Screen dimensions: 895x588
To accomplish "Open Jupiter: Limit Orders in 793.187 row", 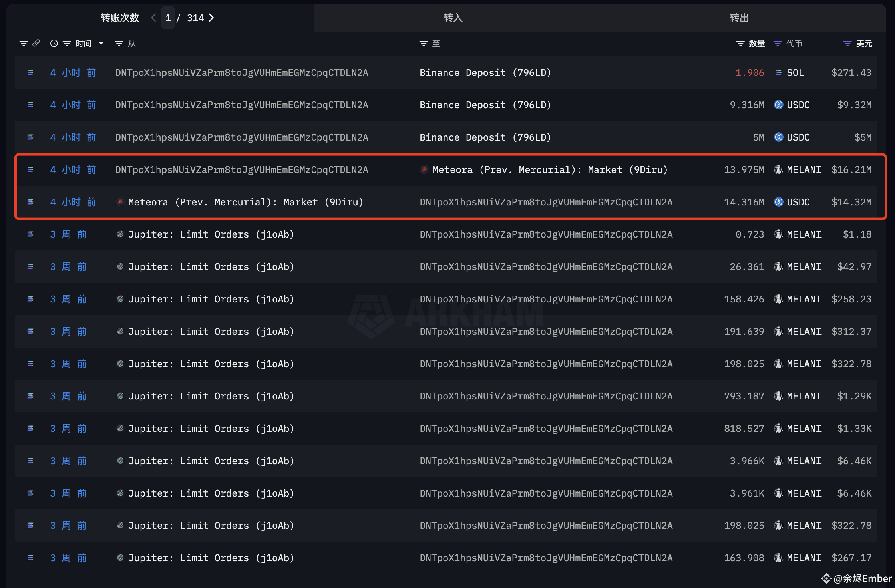I will click(211, 396).
